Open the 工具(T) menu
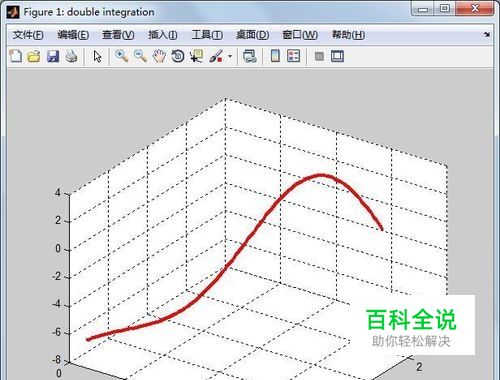 pos(207,35)
